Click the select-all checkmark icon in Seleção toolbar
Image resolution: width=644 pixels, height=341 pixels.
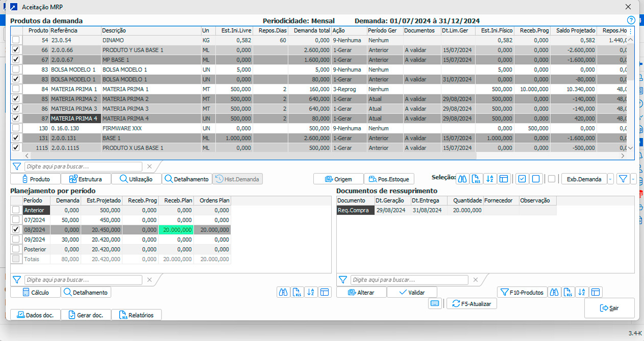click(522, 179)
